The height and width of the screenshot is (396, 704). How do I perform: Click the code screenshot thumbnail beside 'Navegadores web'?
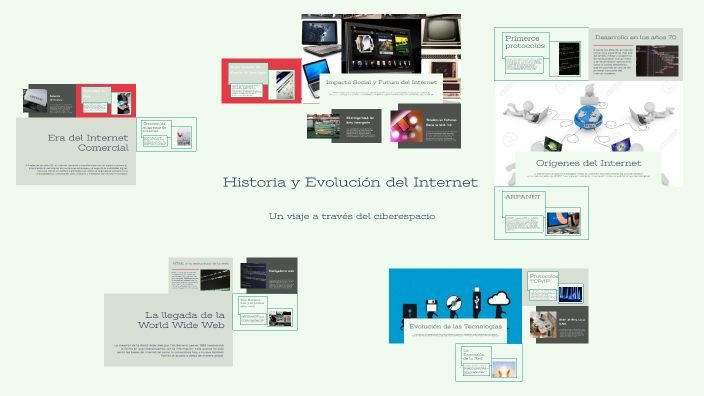253,275
